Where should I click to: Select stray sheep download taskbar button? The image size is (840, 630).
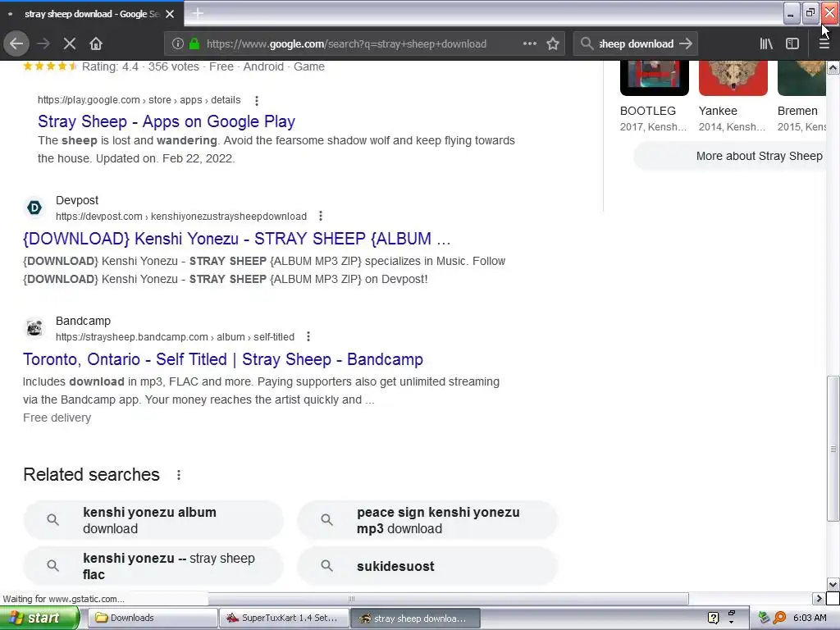click(415, 619)
